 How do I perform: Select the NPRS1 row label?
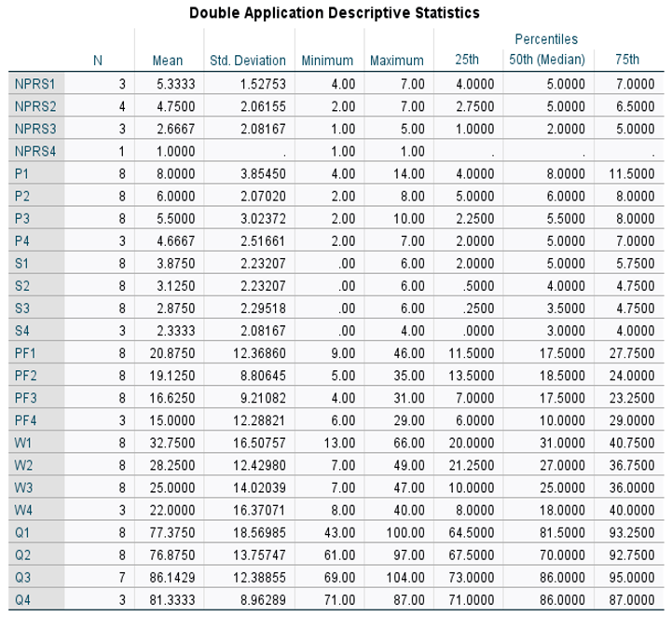(36, 84)
